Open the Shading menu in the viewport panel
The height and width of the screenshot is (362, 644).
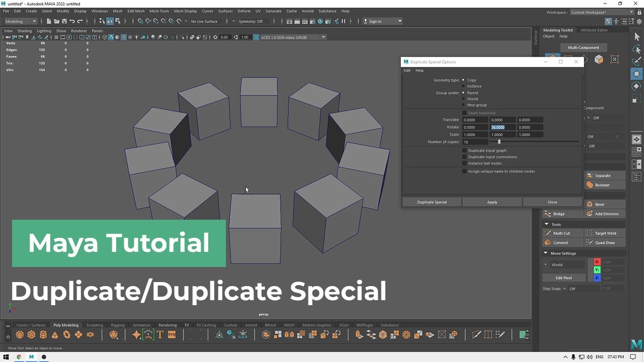point(25,31)
